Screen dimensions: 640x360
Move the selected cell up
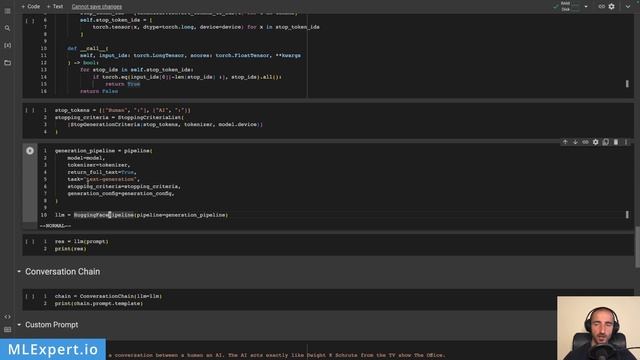tap(565, 142)
